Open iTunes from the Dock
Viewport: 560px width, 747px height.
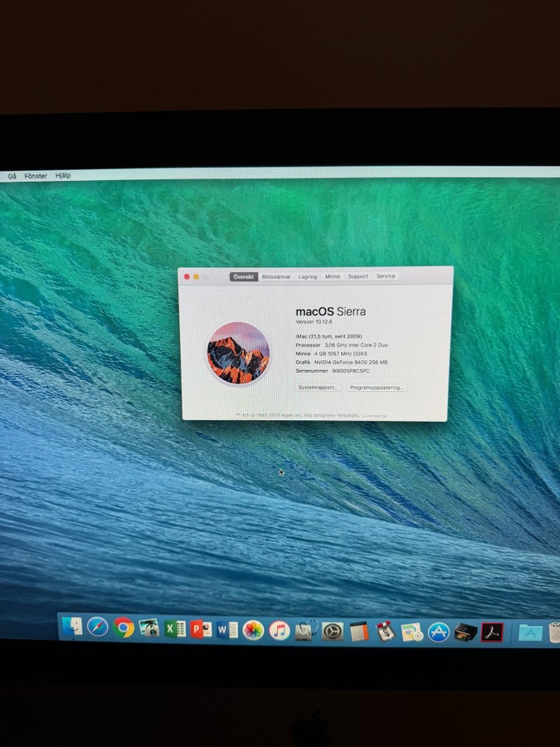point(280,631)
